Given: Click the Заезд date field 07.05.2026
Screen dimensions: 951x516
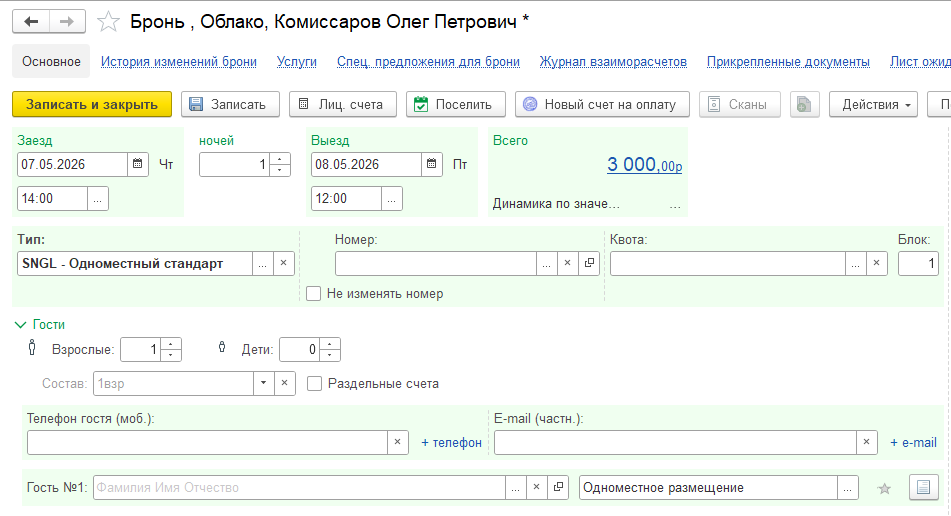Looking at the screenshot, I should (x=72, y=164).
